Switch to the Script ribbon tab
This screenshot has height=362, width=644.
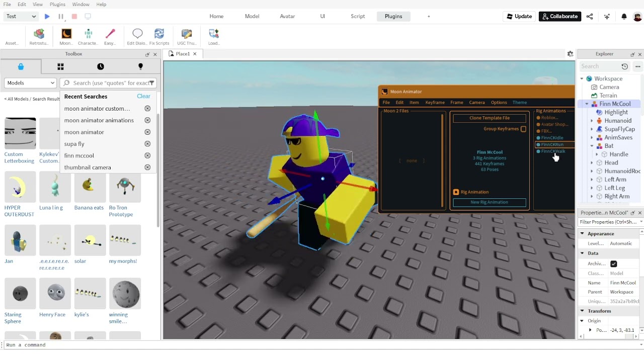coord(358,17)
